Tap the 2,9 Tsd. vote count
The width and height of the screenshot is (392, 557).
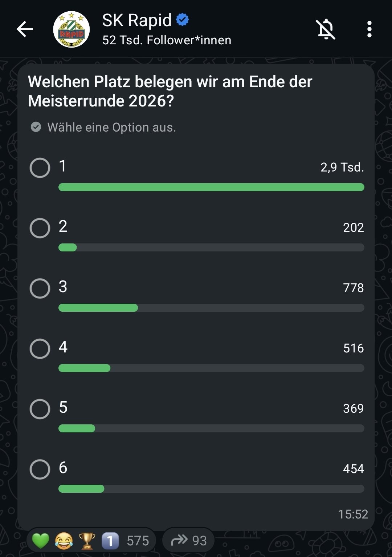(342, 167)
